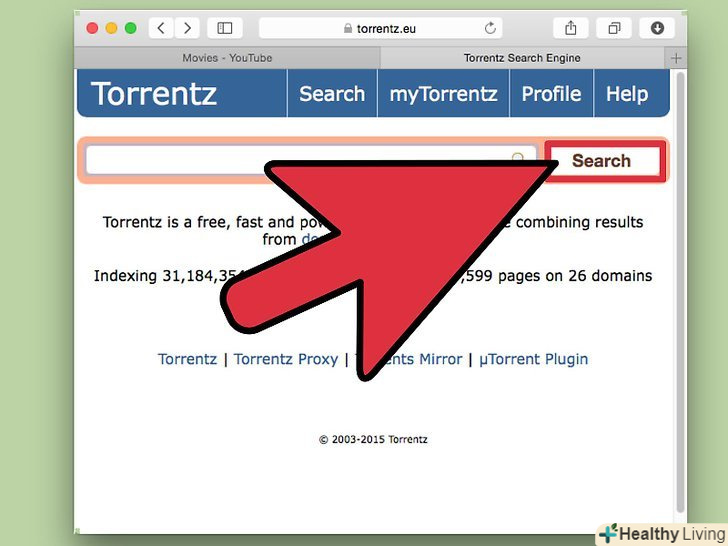Select the Torrentz Search Engine tab
The height and width of the screenshot is (546, 728).
point(522,58)
